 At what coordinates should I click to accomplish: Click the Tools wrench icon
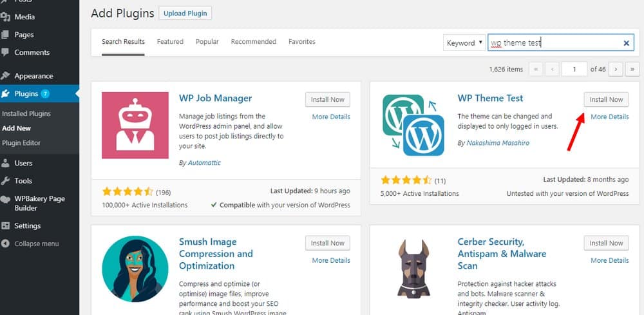click(5, 181)
